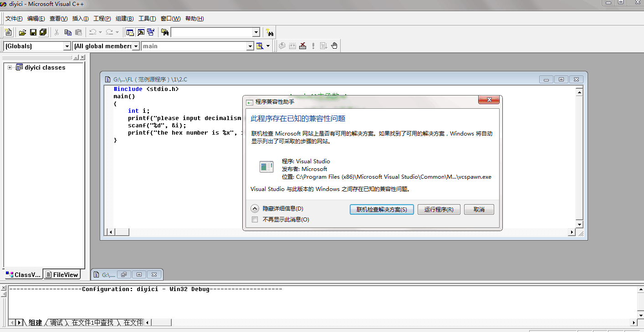This screenshot has width=644, height=332.
Task: Click the 取消 button in dialog
Action: point(479,210)
